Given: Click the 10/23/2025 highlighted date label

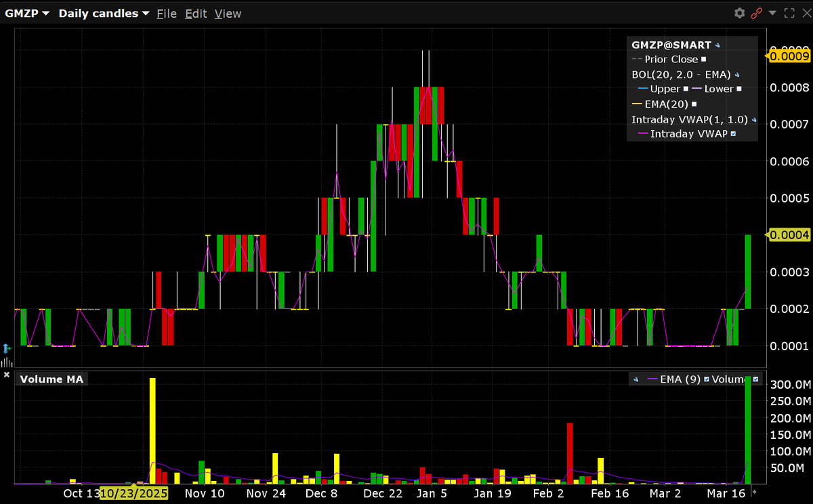Looking at the screenshot, I should click(134, 493).
